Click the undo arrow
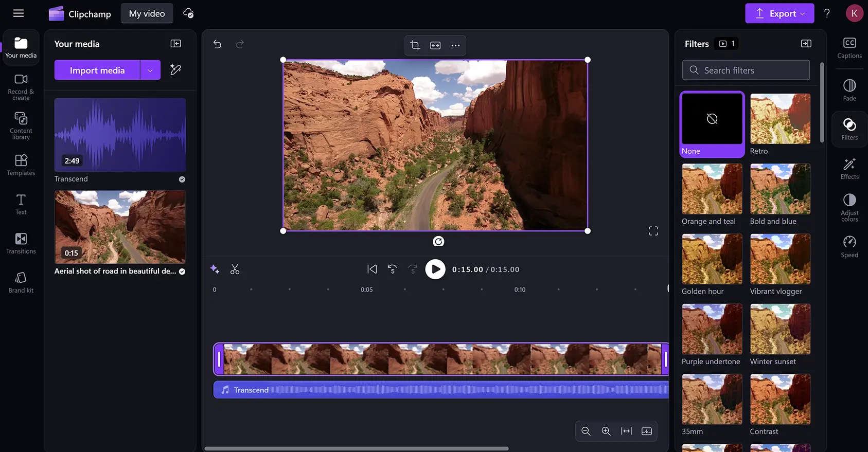 [x=217, y=44]
